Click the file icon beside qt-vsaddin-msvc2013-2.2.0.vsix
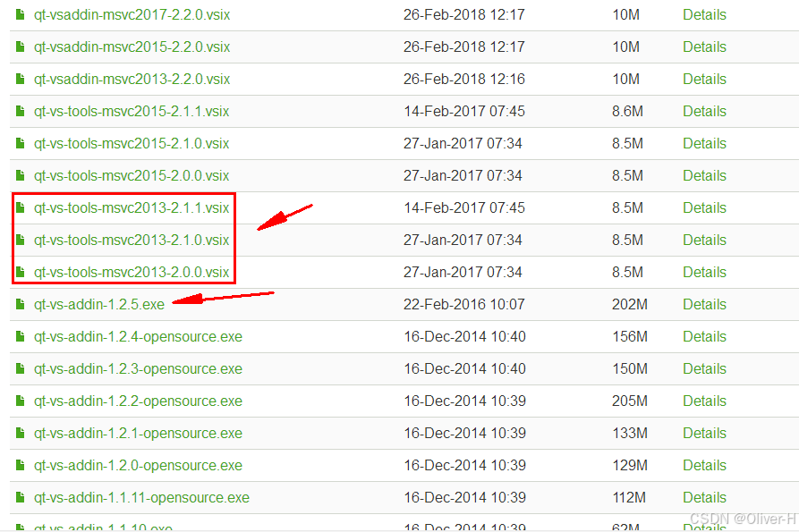This screenshot has height=532, width=799. (x=20, y=79)
